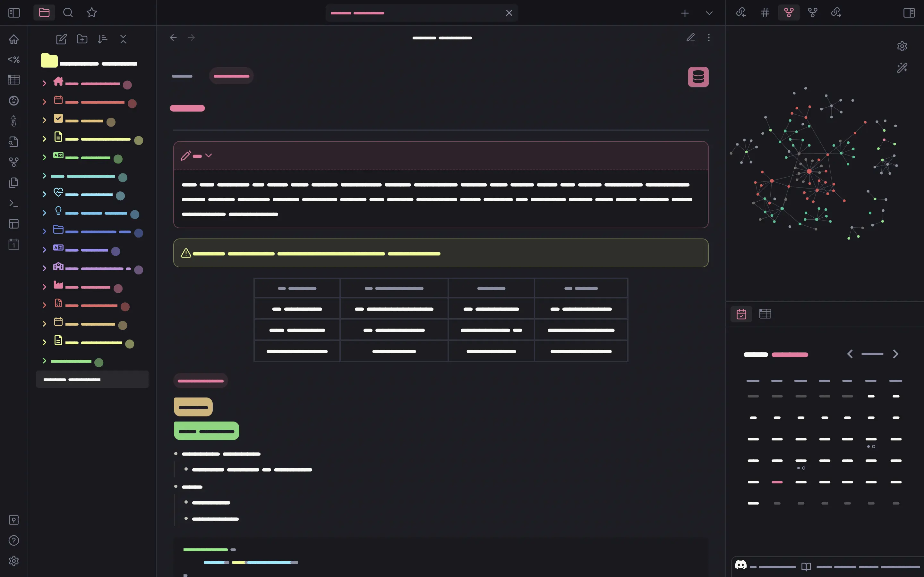Collapse the pink callout using its chevron
Image resolution: width=924 pixels, height=577 pixels.
209,155
